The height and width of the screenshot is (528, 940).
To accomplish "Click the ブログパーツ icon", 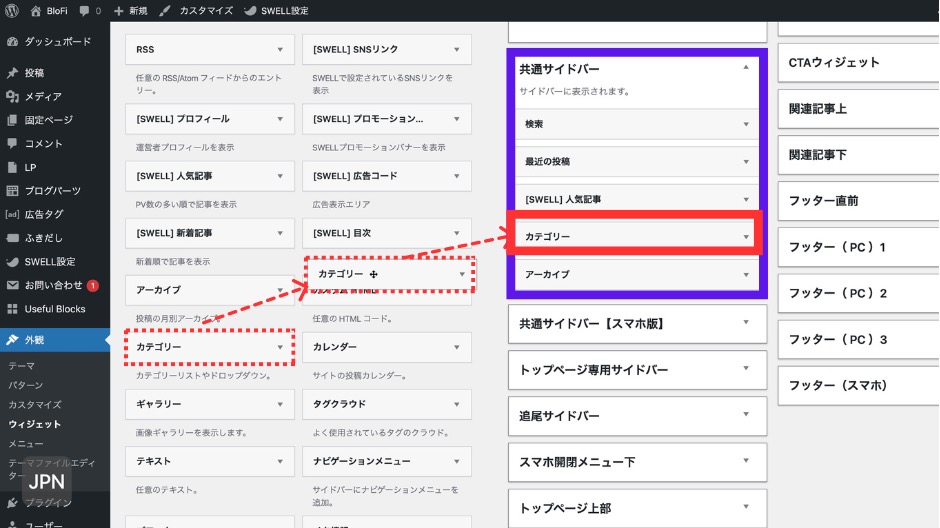I will pos(12,191).
